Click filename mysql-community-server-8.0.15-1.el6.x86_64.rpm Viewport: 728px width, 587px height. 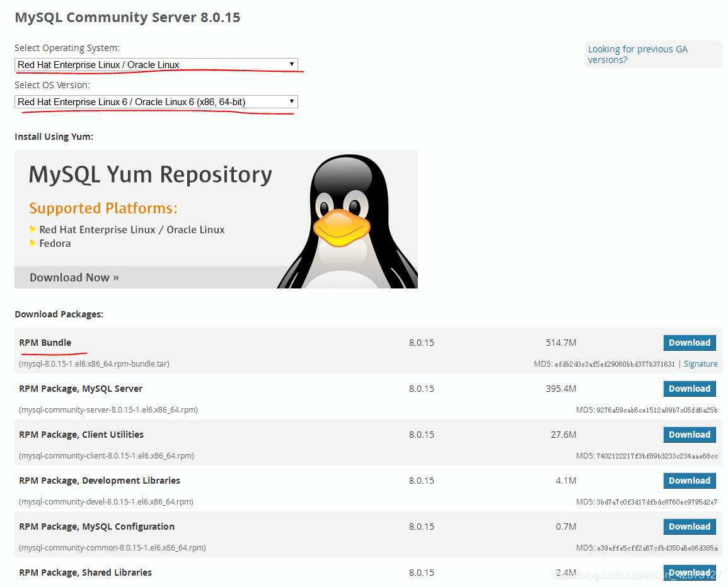point(108,410)
